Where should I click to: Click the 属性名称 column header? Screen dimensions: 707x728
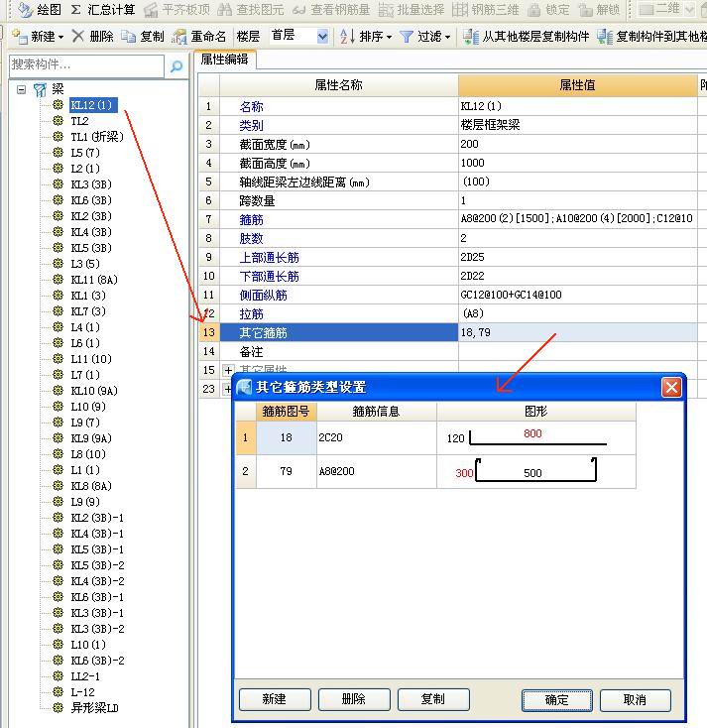point(338,85)
